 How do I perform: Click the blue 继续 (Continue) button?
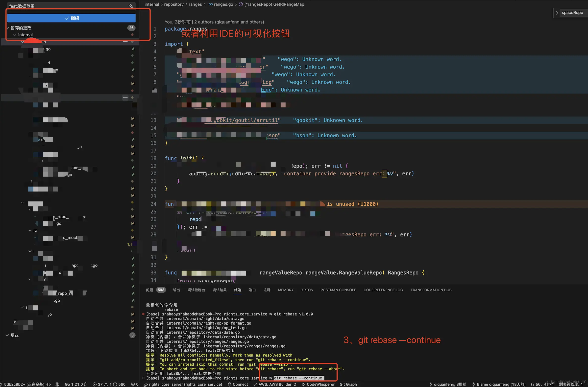pos(71,18)
